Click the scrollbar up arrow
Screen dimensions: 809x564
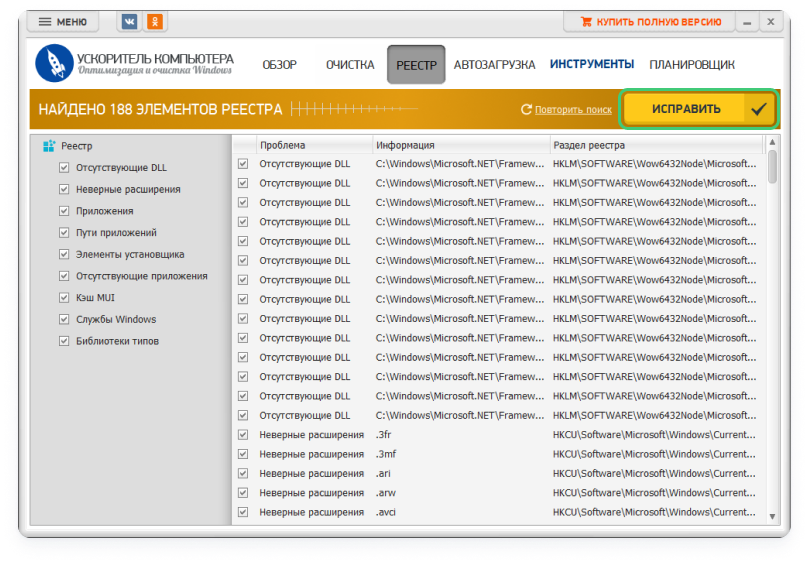(x=772, y=142)
